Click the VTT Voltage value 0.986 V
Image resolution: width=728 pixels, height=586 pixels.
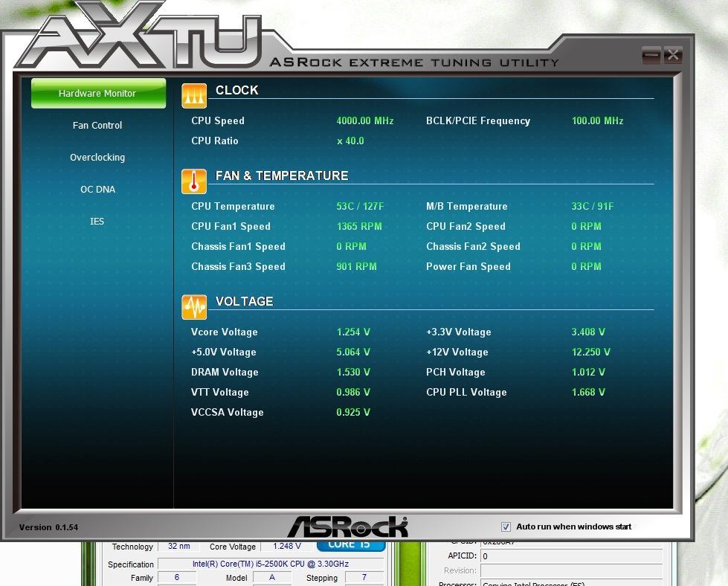click(x=353, y=392)
